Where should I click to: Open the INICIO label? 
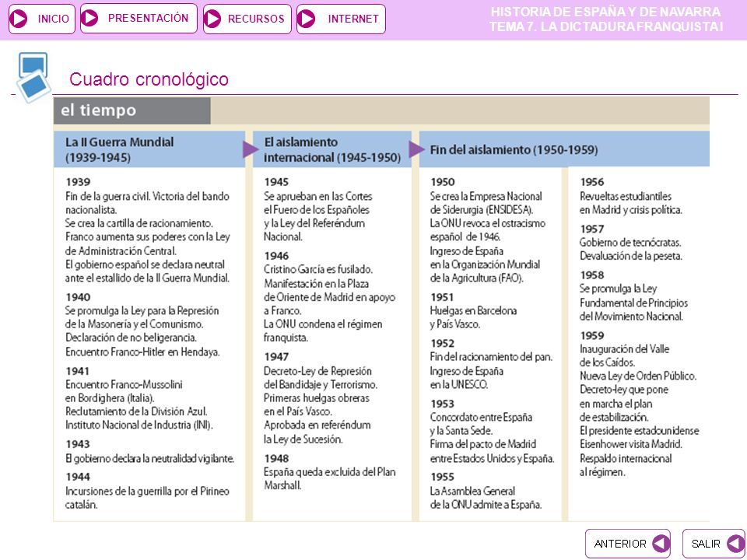pos(54,19)
